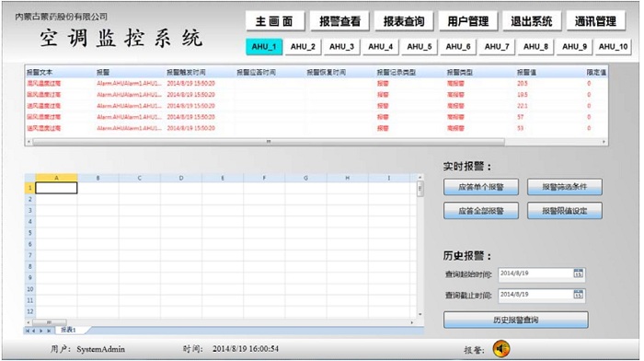This screenshot has width=644, height=361.
Task: Switch to AHU_7 tab
Action: [497, 47]
